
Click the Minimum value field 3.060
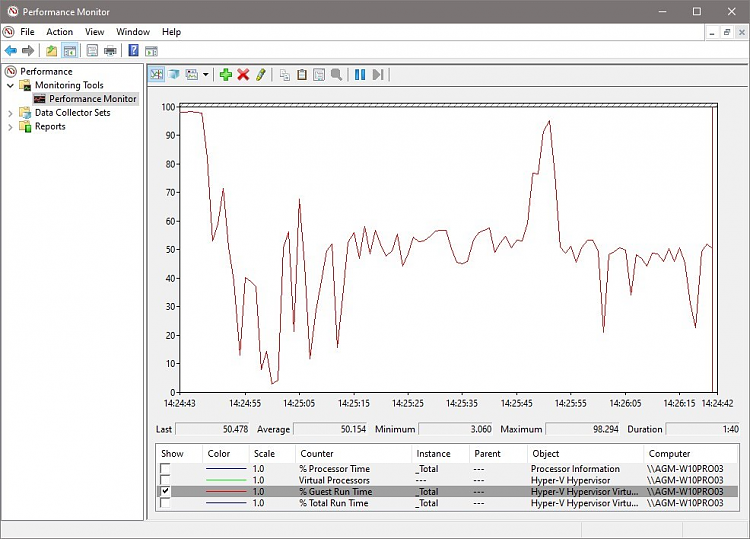click(x=455, y=429)
